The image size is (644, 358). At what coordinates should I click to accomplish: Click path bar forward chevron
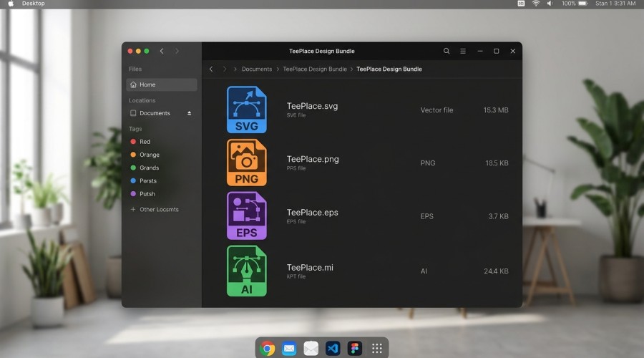click(x=225, y=69)
